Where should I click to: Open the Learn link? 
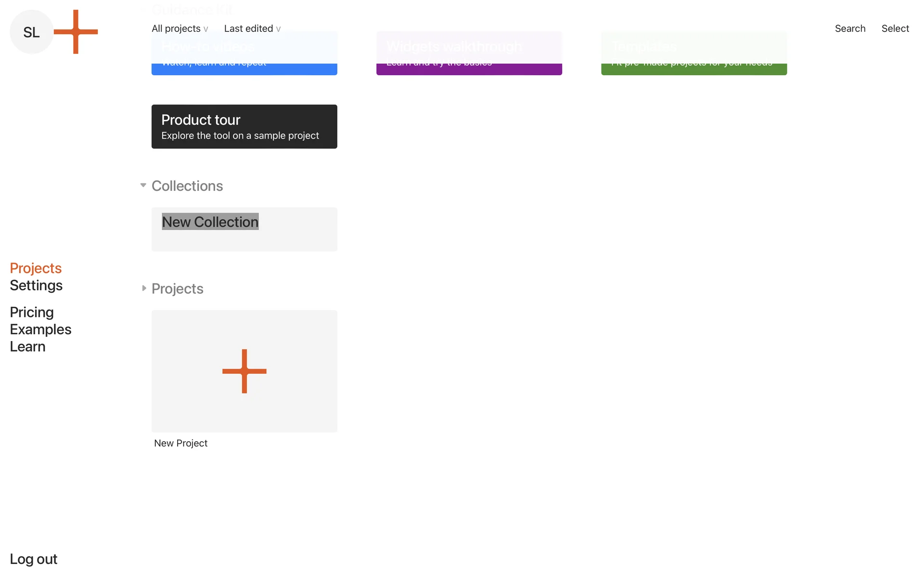click(27, 347)
